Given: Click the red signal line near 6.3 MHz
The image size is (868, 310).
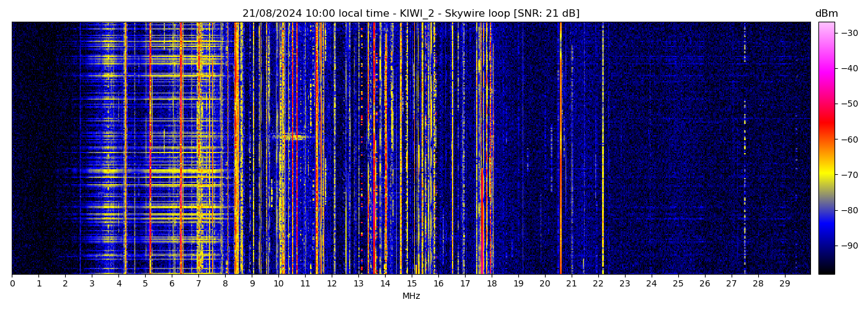Looking at the screenshot, I should [x=180, y=149].
